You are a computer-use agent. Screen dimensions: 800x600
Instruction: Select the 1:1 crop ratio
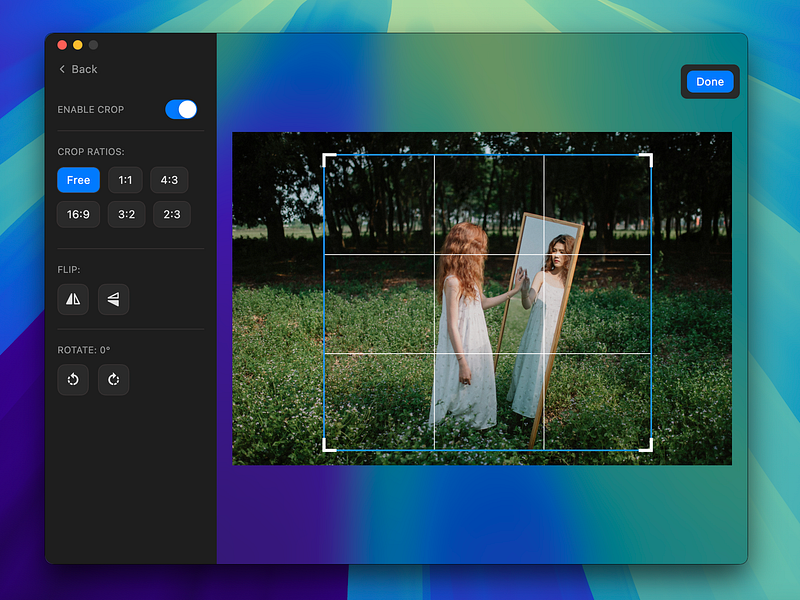(125, 180)
